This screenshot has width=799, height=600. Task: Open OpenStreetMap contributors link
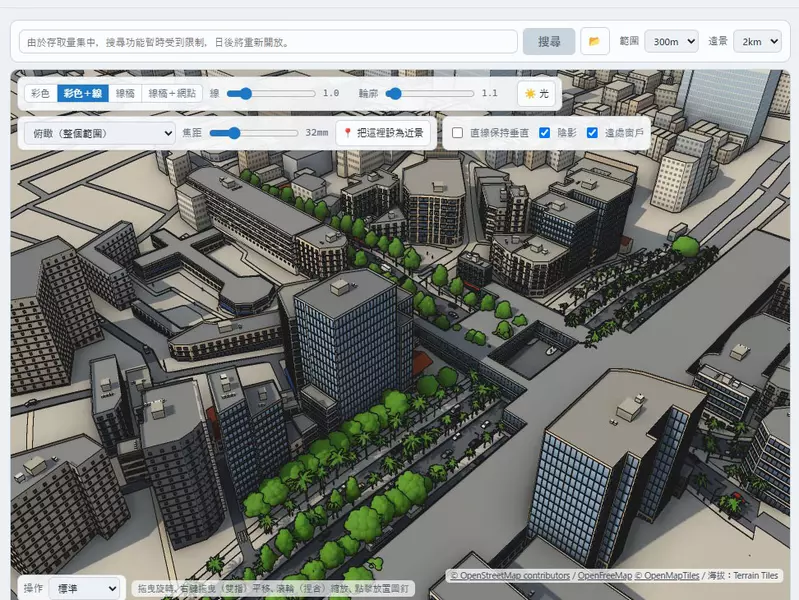(510, 576)
